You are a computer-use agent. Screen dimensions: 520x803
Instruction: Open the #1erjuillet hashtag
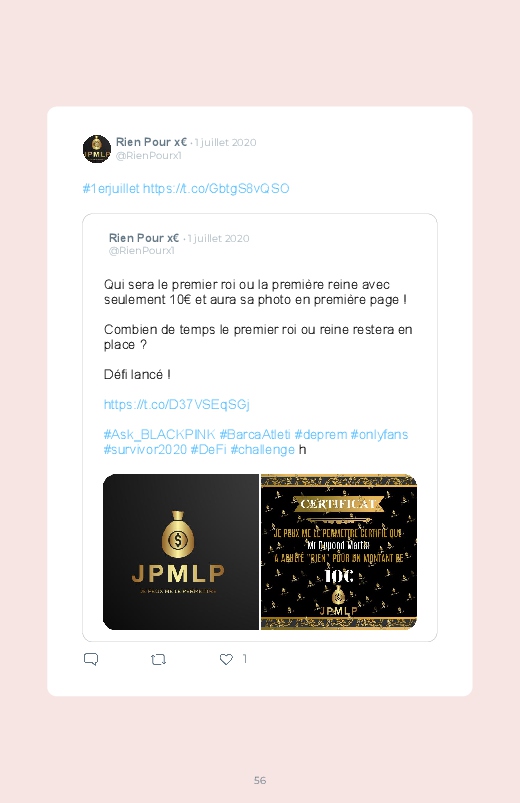tap(111, 188)
